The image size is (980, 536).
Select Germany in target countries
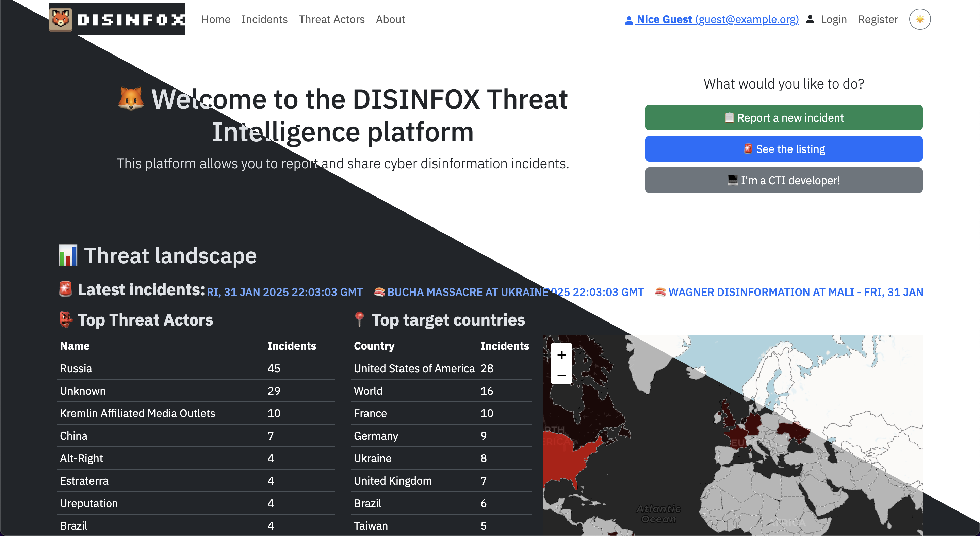[x=441, y=435]
